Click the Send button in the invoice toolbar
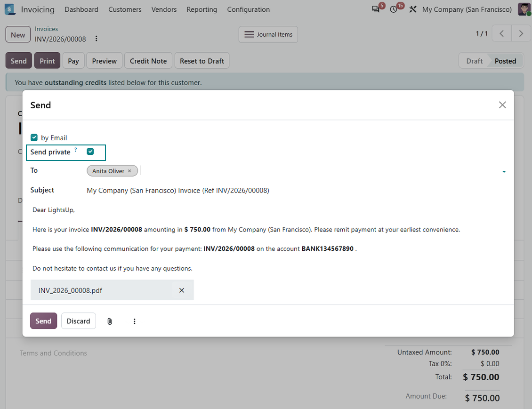 tap(19, 61)
